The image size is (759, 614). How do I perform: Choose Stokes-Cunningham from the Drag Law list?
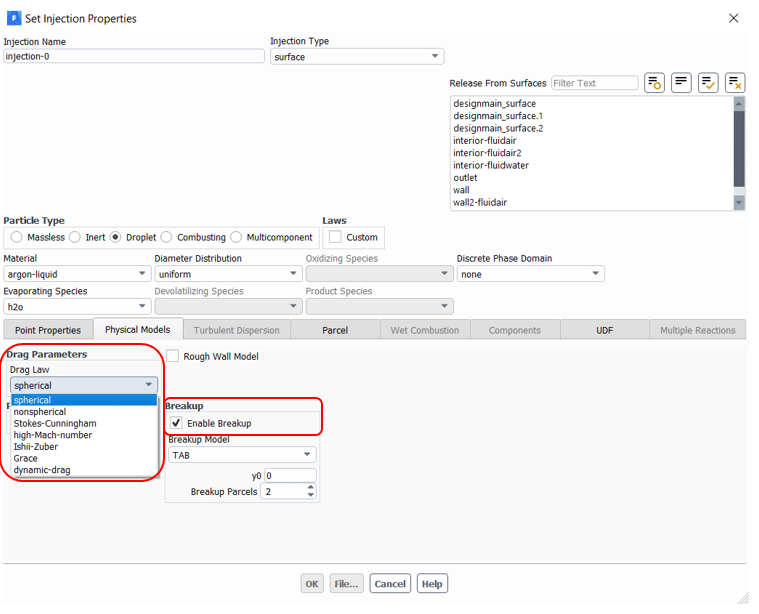click(55, 423)
